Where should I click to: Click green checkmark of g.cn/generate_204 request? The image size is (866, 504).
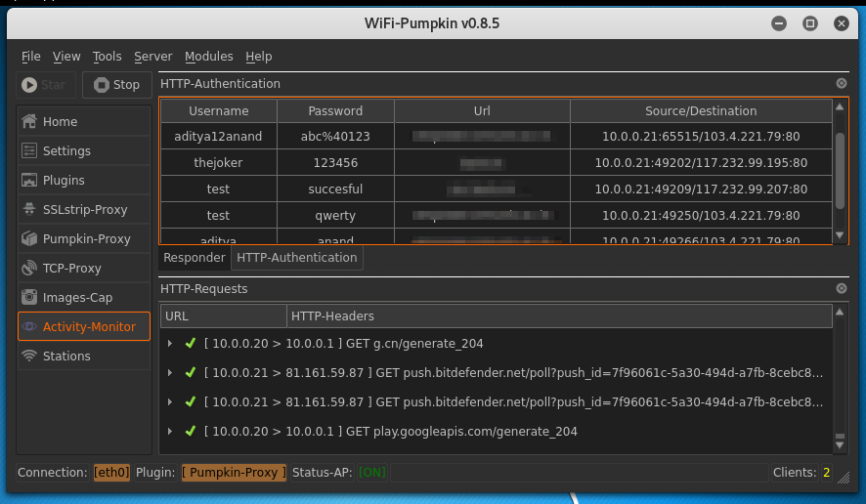(191, 344)
